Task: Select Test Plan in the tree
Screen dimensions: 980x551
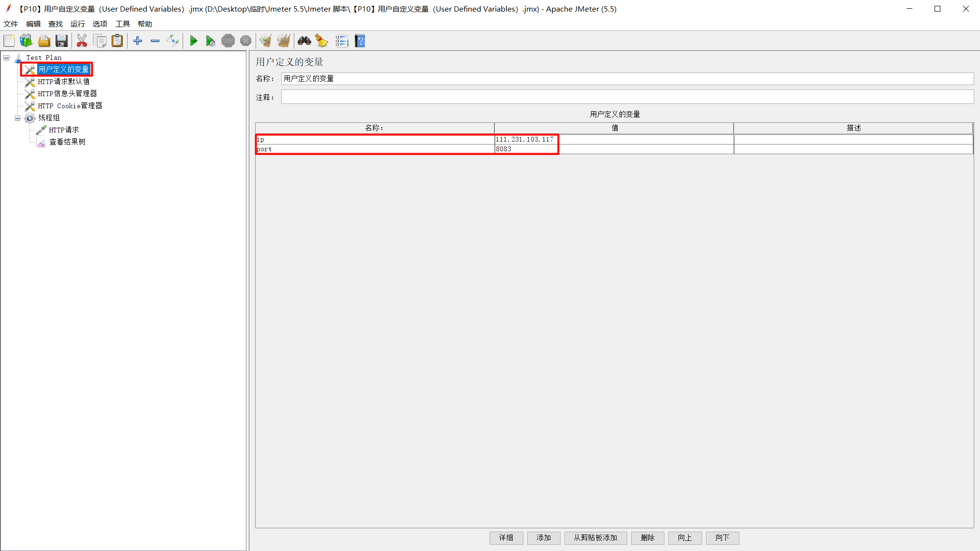Action: click(x=44, y=58)
